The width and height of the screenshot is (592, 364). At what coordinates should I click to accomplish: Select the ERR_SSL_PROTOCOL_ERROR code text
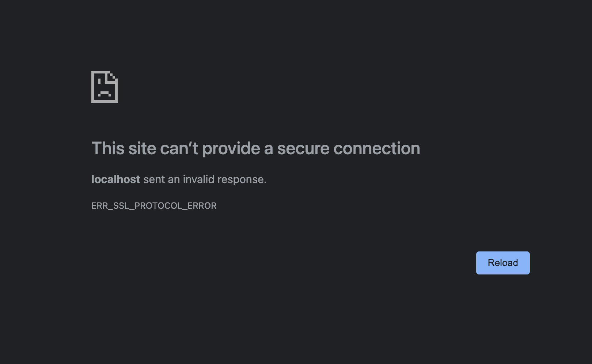pos(154,206)
